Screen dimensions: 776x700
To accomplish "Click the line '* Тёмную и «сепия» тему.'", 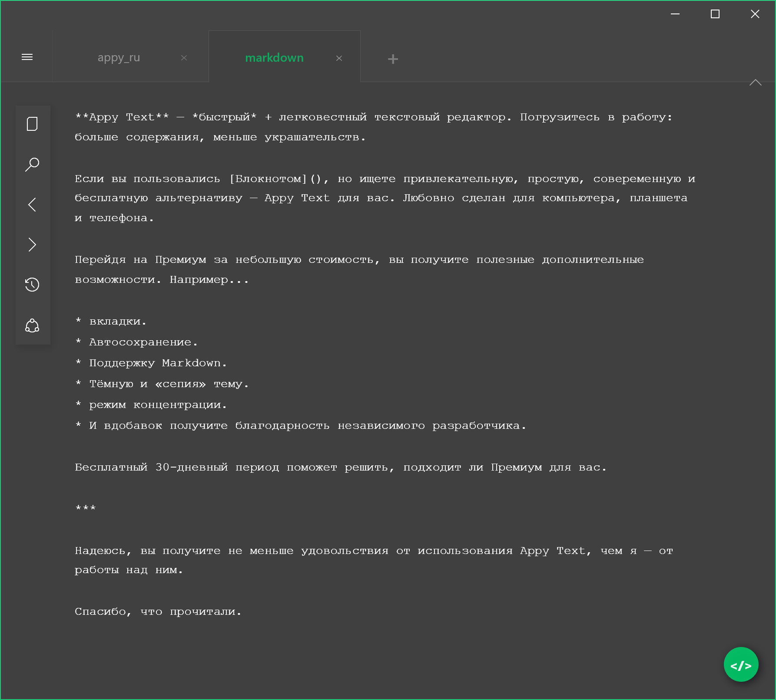I will point(162,384).
